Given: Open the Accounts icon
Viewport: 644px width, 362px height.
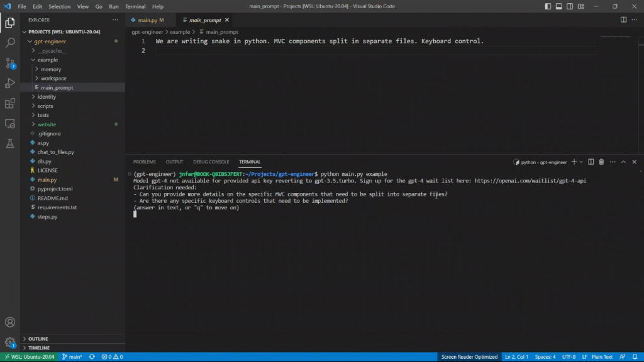Looking at the screenshot, I should tap(10, 322).
